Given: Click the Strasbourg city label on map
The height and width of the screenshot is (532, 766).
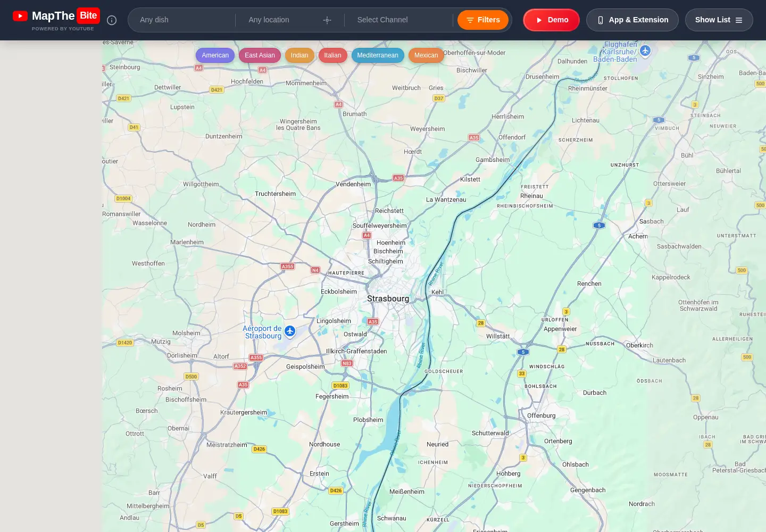Looking at the screenshot, I should pyautogui.click(x=388, y=299).
